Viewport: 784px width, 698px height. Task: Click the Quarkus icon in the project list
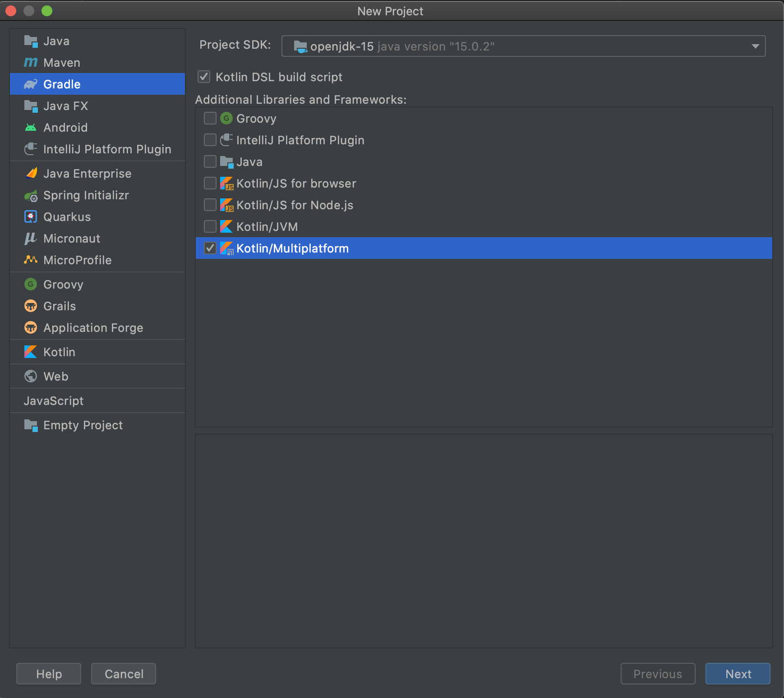point(31,217)
